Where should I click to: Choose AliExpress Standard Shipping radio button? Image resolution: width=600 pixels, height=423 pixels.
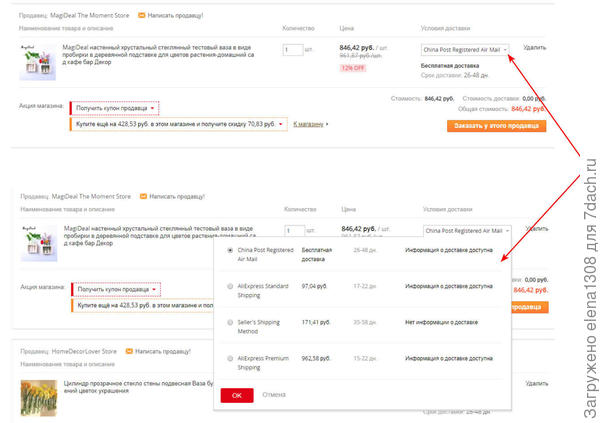tap(231, 286)
